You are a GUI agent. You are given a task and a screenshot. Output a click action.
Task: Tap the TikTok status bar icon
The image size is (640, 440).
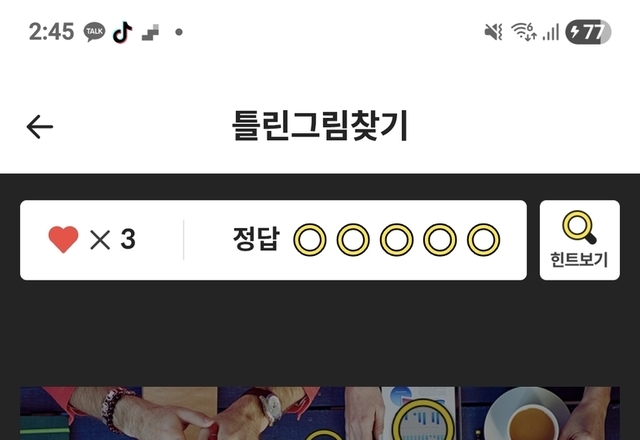[122, 32]
